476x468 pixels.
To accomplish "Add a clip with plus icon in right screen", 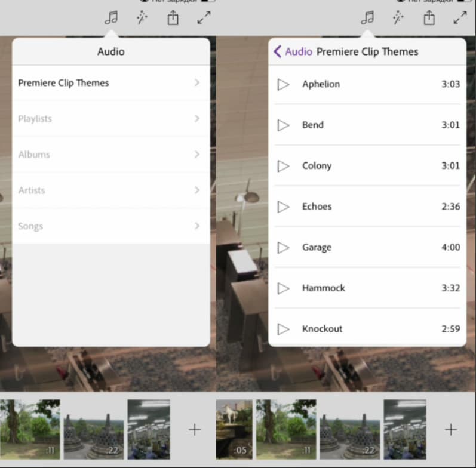I will coord(451,429).
